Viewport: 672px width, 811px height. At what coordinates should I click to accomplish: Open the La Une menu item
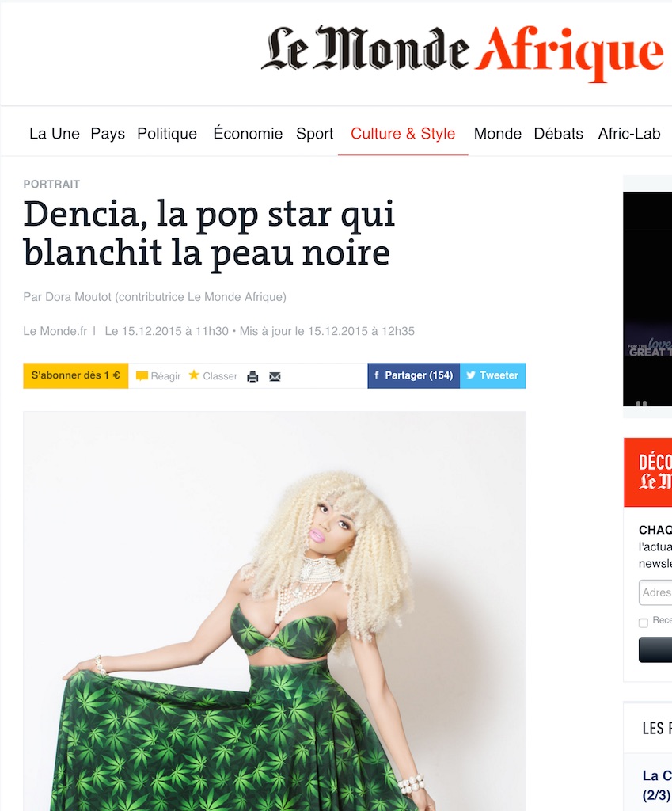[55, 133]
